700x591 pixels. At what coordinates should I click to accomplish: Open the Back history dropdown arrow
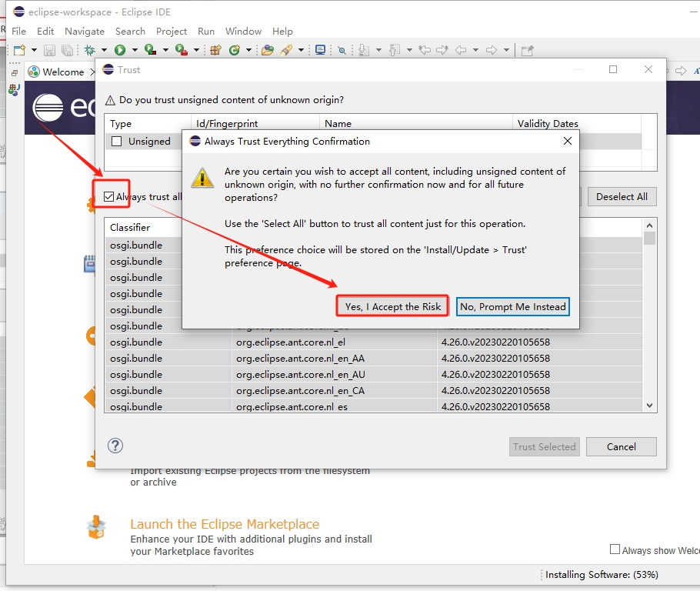click(475, 50)
